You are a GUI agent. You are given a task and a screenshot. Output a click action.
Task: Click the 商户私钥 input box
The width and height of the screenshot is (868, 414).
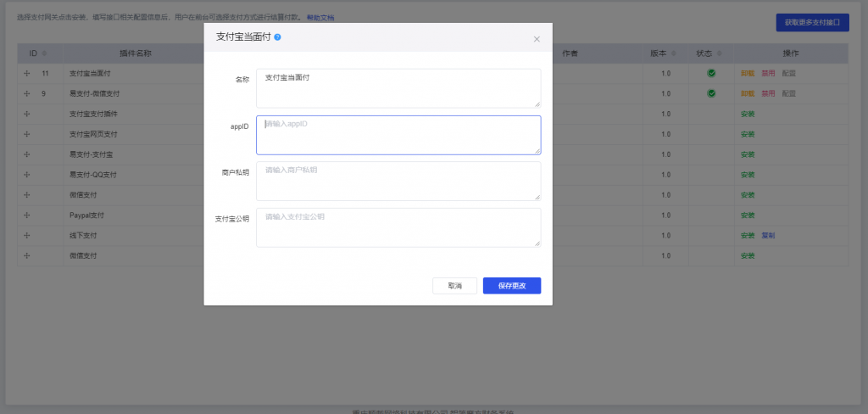[x=398, y=181]
